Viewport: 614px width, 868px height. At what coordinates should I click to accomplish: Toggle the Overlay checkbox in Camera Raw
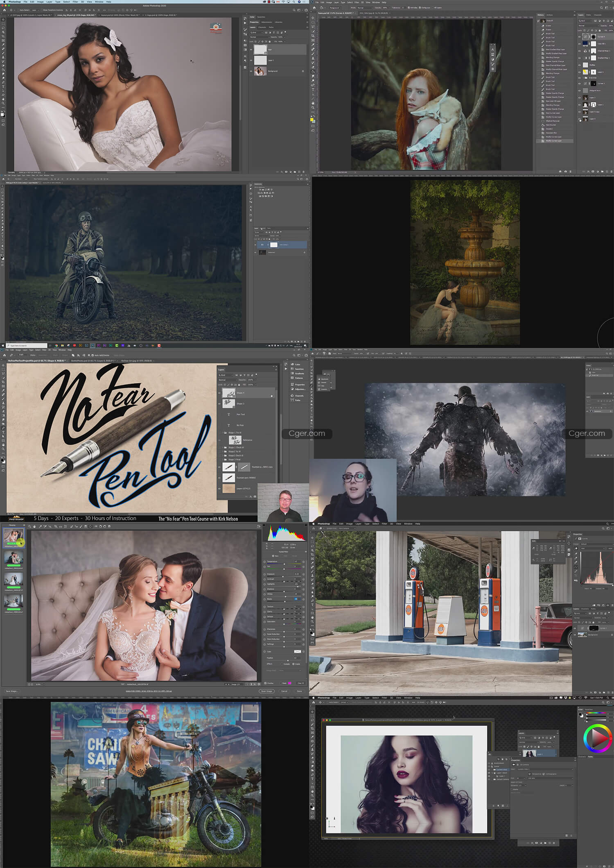pos(265,683)
